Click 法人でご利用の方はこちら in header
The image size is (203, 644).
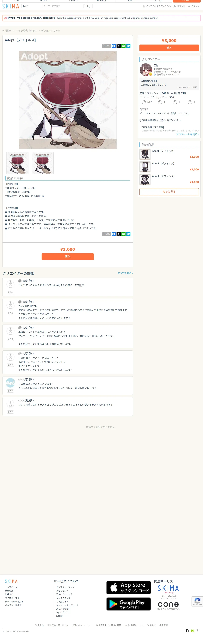coord(157,6)
